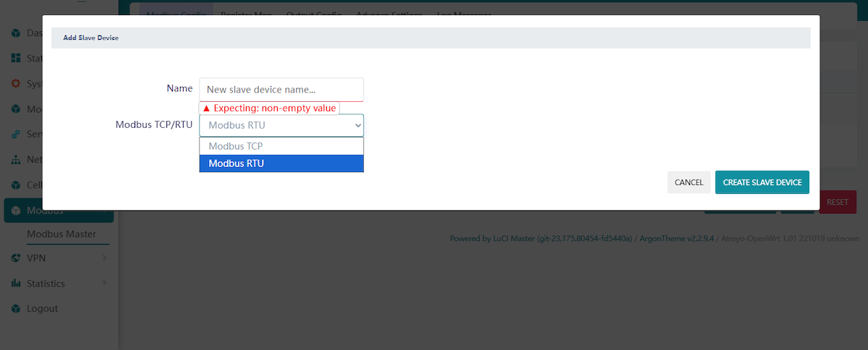Viewport: 868px width, 350px height.
Task: Click the Modbus TCP/RTU field label
Action: click(154, 125)
